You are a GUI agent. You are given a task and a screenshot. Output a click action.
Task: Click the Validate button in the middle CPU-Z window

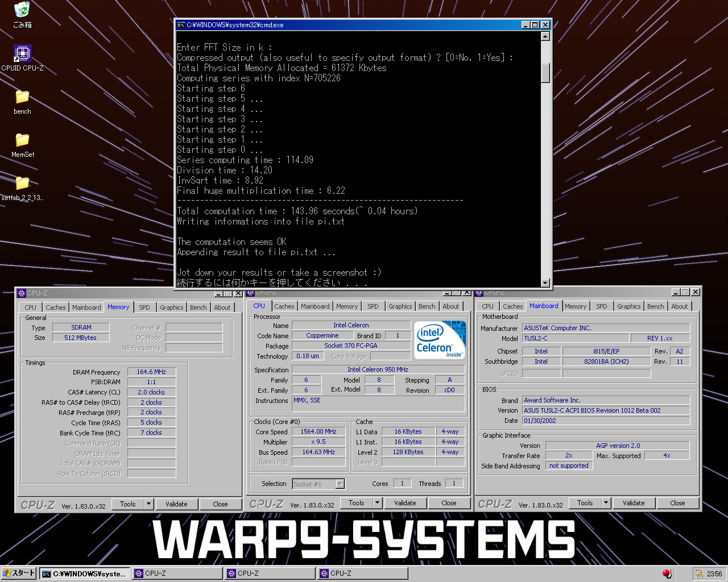(405, 503)
